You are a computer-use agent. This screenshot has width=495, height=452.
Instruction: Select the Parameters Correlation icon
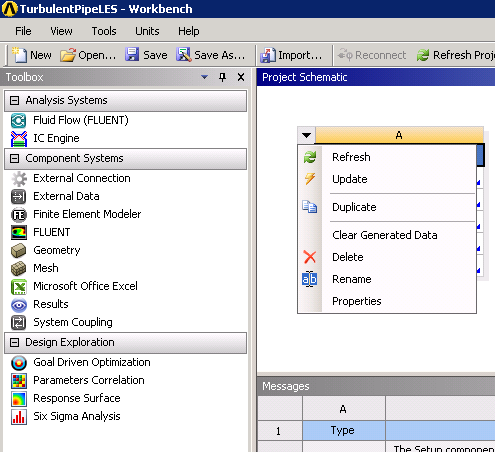19,381
